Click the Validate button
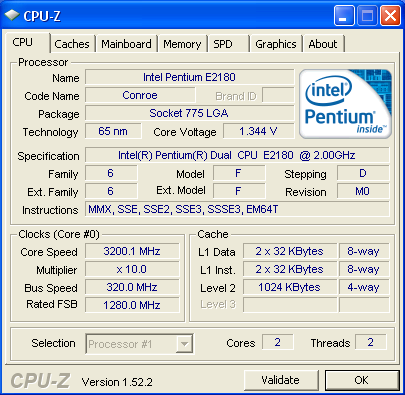This screenshot has width=405, height=395. click(281, 380)
